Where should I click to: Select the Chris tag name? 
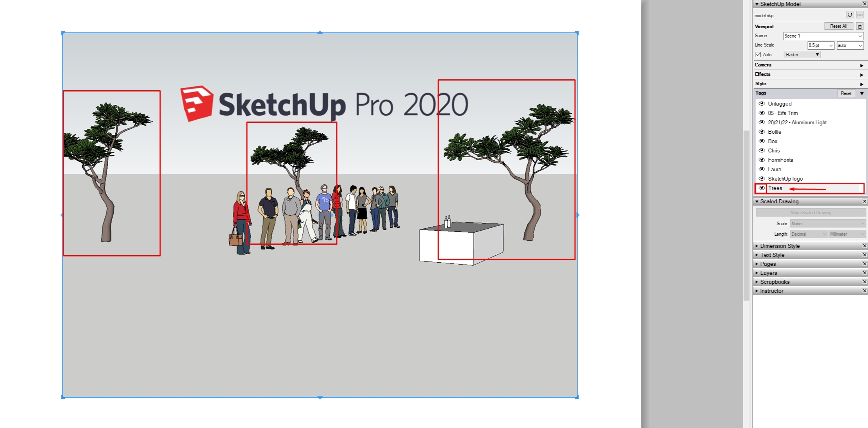click(x=774, y=150)
